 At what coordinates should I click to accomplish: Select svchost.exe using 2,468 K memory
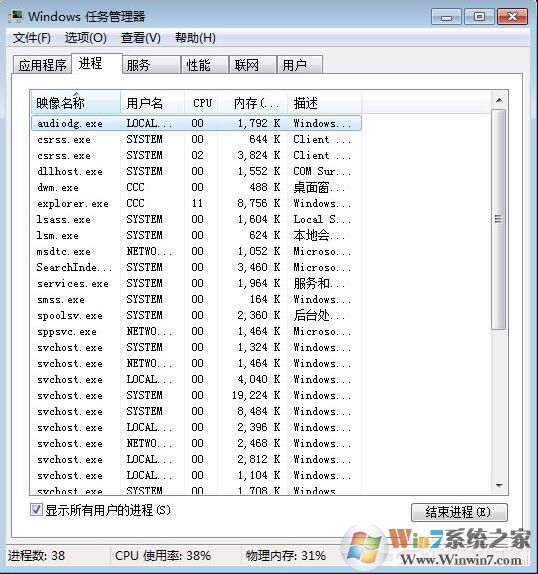click(x=196, y=443)
